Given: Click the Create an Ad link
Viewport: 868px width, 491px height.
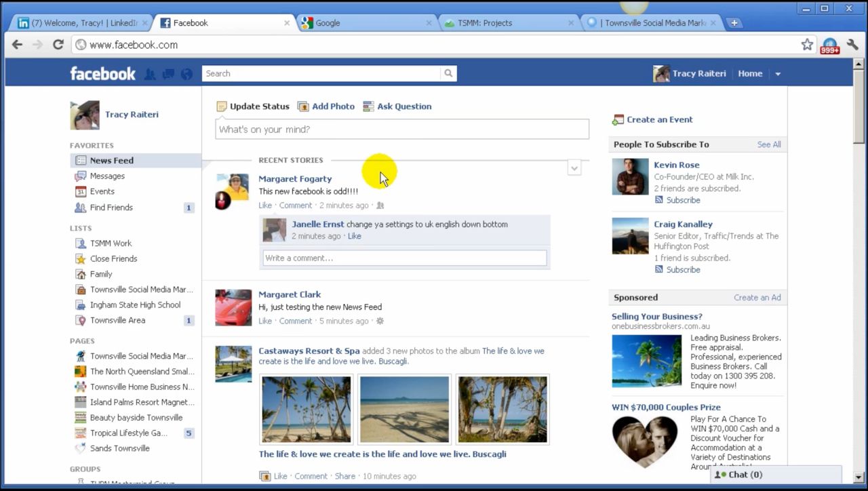Looking at the screenshot, I should click(x=757, y=298).
